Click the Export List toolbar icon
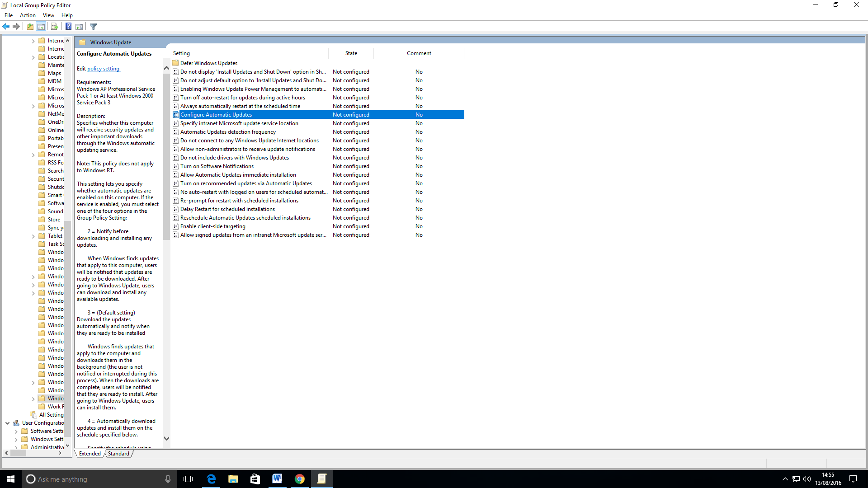868x488 pixels. (54, 27)
